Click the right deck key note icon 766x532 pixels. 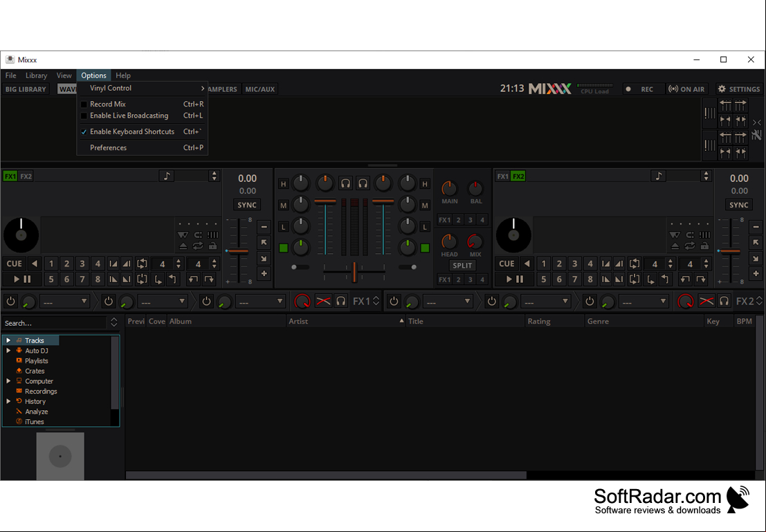click(659, 176)
